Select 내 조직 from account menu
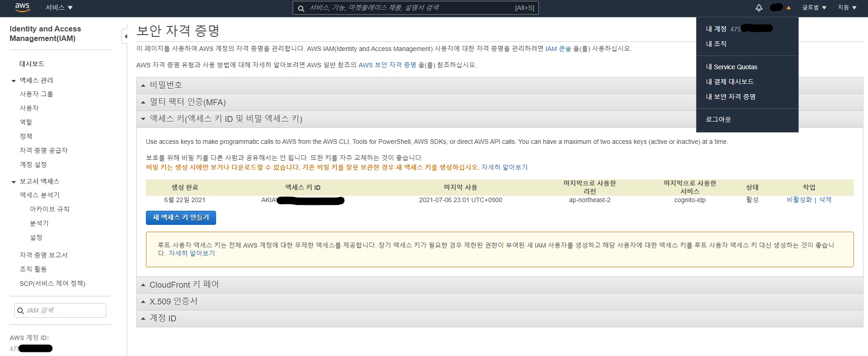Screen dimensions: 868x356 click(x=716, y=44)
